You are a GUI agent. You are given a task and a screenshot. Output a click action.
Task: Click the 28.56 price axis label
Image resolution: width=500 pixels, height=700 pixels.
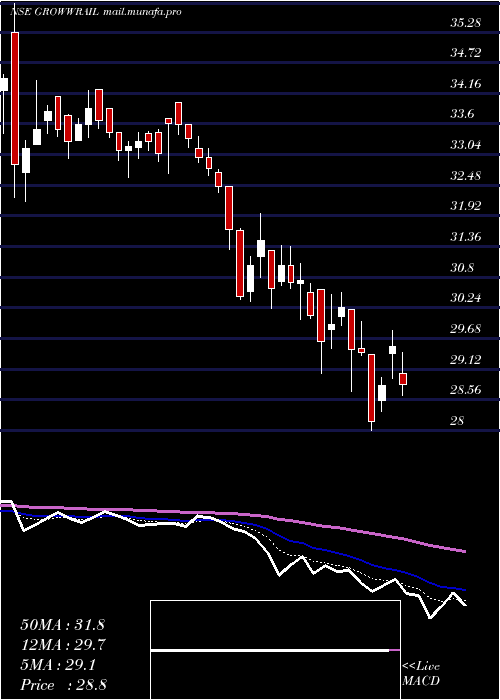(x=466, y=390)
